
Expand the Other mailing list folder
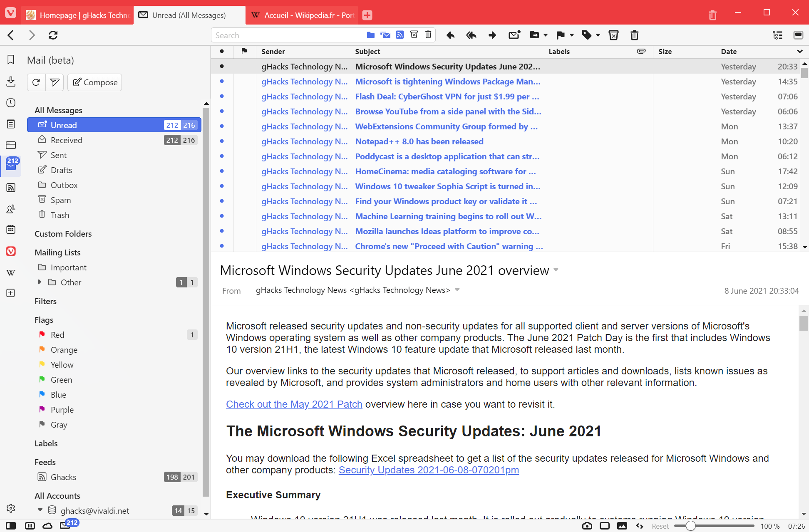click(x=40, y=282)
